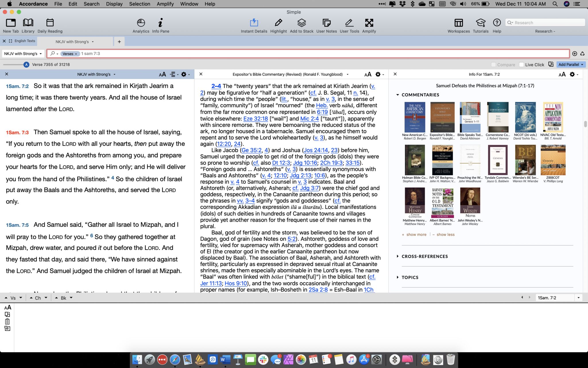Image resolution: width=588 pixels, height=368 pixels.
Task: Open the Workspaces icon
Action: (x=459, y=23)
